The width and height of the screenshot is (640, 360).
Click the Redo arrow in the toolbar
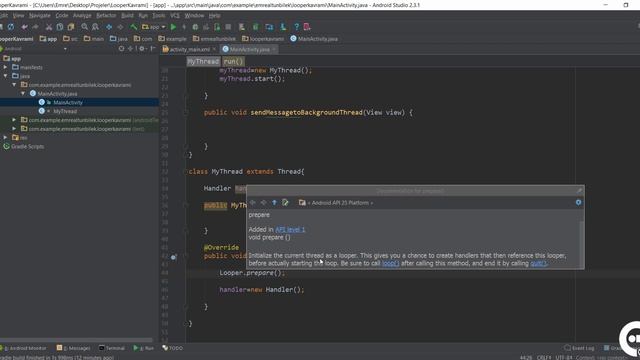point(36,27)
